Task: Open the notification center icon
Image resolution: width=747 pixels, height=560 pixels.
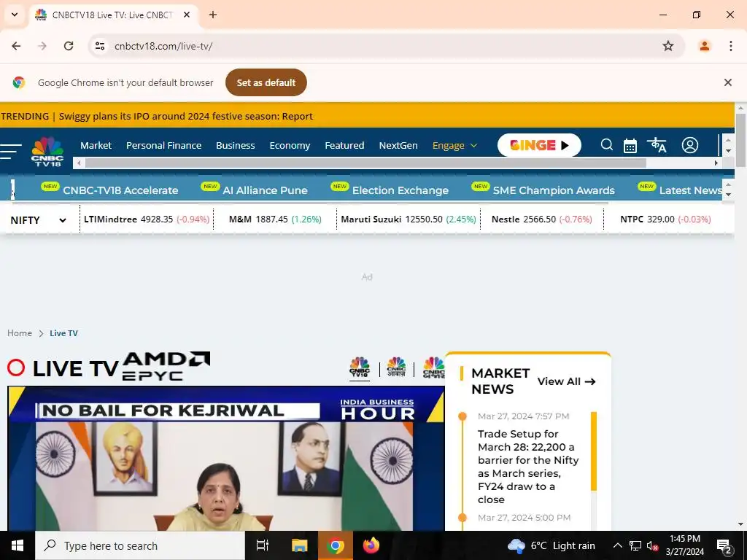Action: click(x=724, y=546)
